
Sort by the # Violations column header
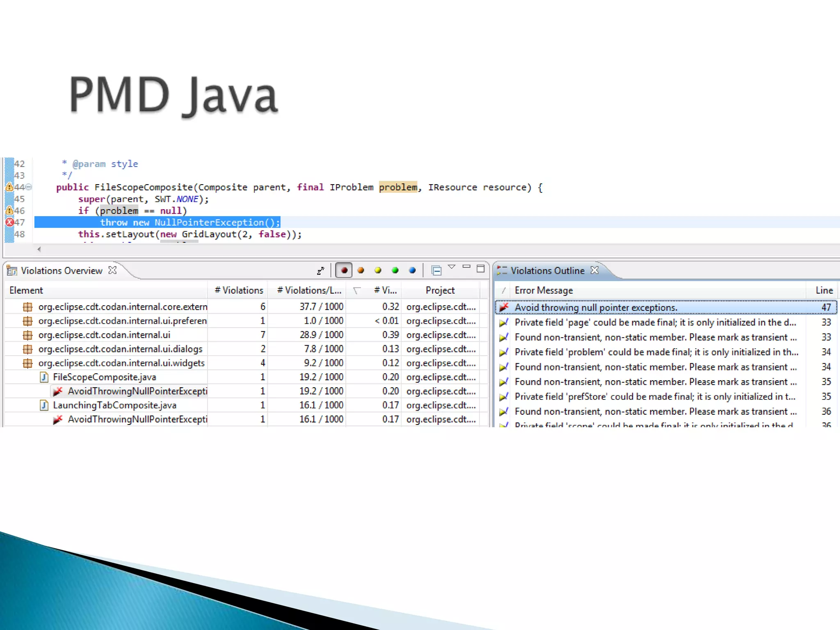239,290
